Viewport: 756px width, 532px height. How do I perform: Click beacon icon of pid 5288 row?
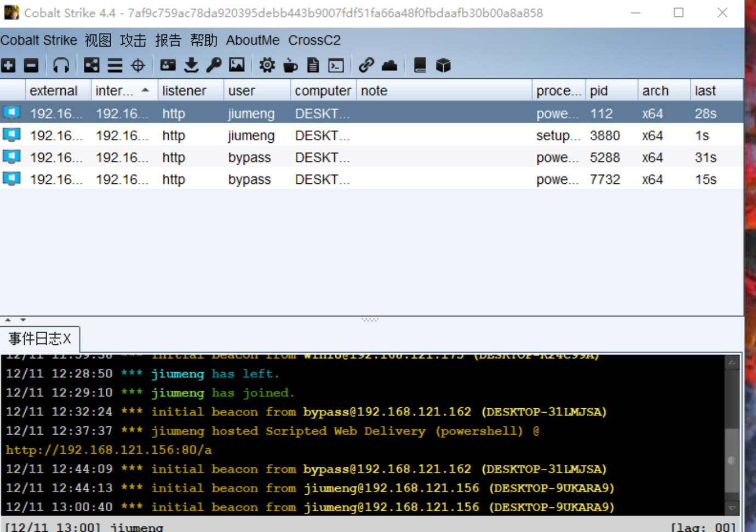12,157
